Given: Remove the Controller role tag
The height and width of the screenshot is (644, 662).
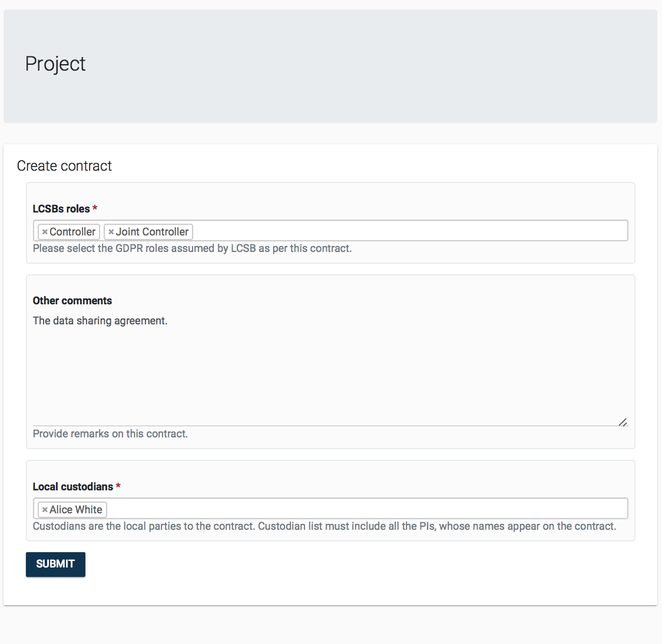Looking at the screenshot, I should coord(45,232).
